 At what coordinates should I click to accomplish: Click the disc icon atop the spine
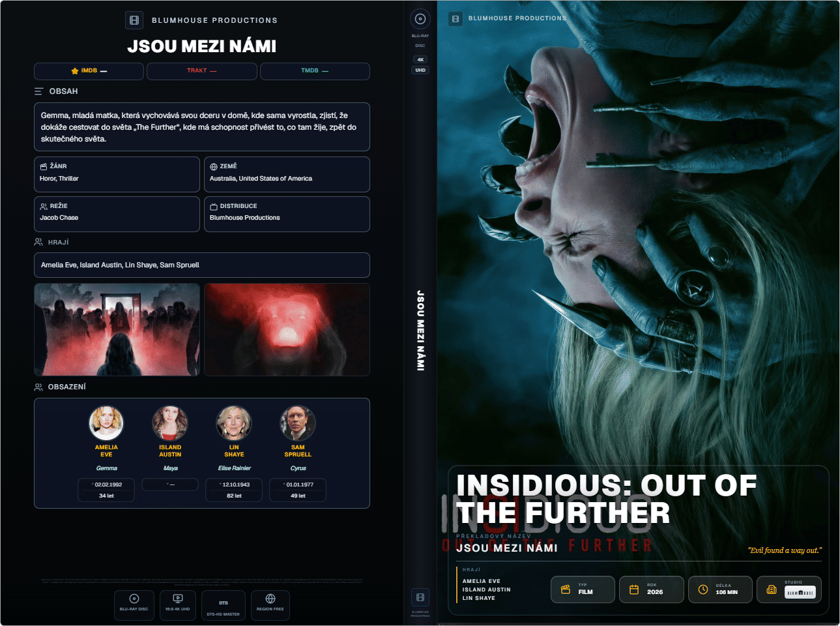coord(420,19)
